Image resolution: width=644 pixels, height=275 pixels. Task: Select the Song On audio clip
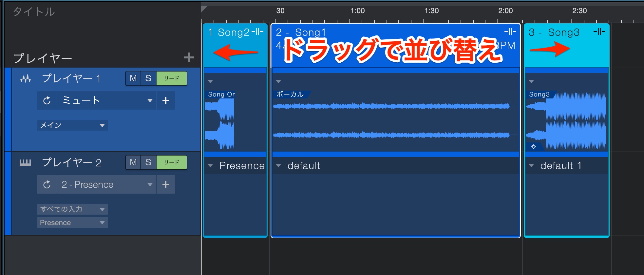pos(219,120)
